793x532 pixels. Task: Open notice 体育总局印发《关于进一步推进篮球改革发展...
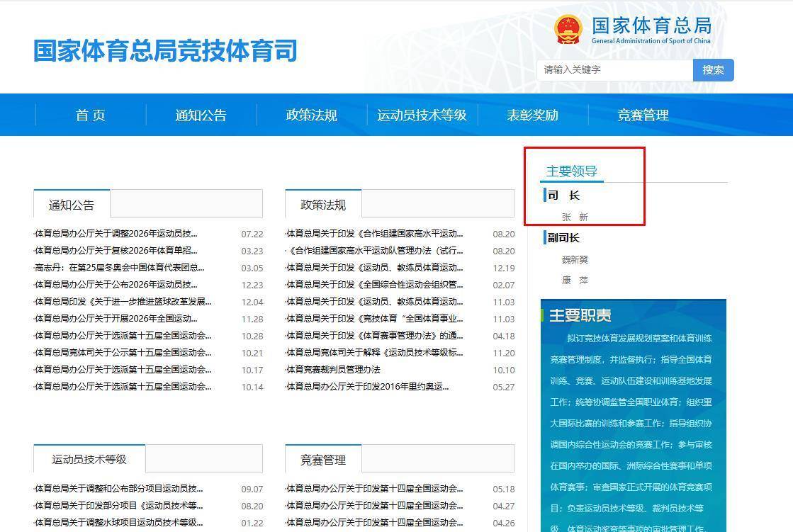123,301
